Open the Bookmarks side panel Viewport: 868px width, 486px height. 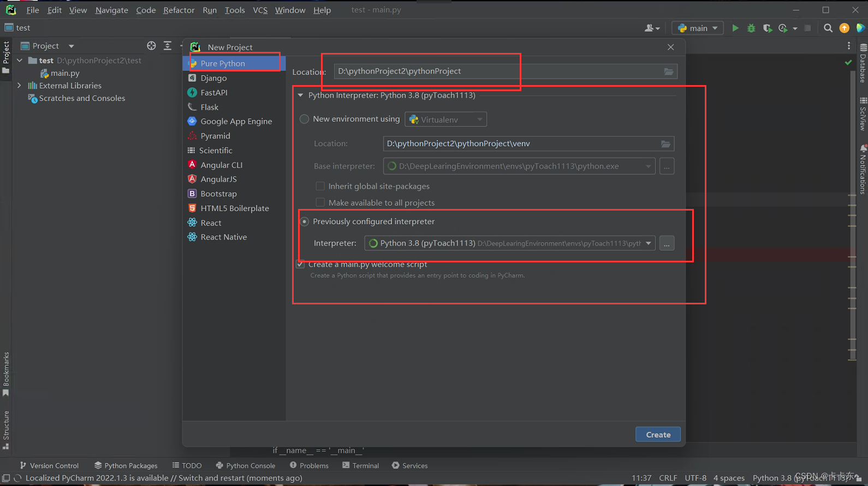pyautogui.click(x=6, y=374)
